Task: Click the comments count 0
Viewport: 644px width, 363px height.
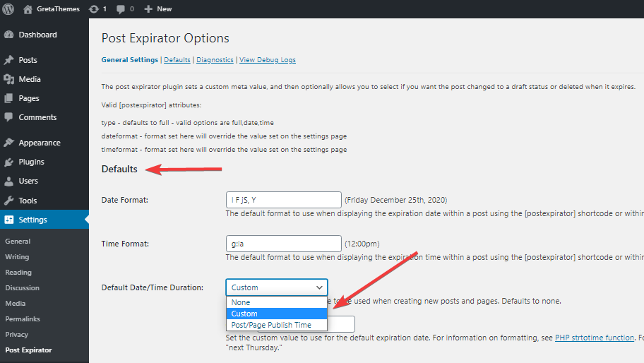Action: pos(132,9)
